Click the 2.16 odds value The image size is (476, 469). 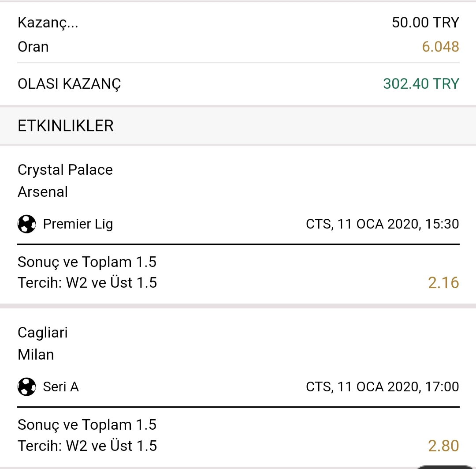pyautogui.click(x=443, y=283)
